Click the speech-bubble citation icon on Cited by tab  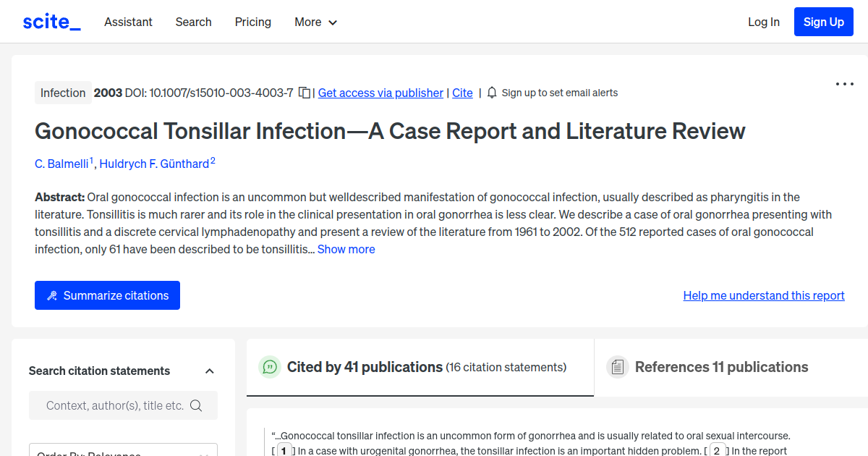point(269,367)
